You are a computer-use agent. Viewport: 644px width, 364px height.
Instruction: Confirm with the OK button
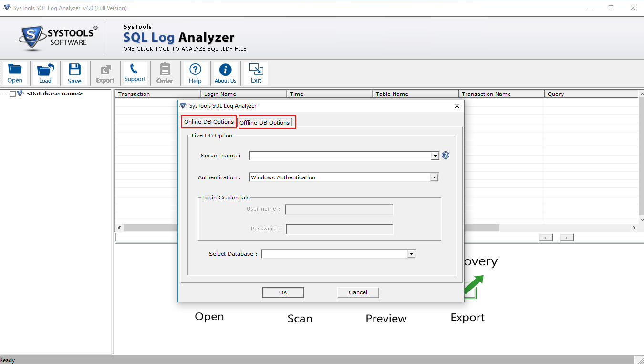tap(283, 292)
